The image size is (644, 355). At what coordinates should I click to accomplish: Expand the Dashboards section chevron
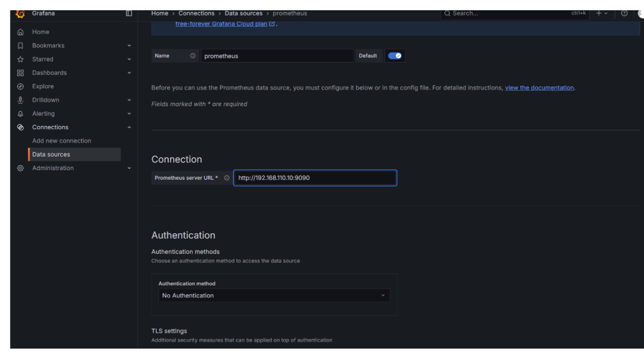pos(129,73)
